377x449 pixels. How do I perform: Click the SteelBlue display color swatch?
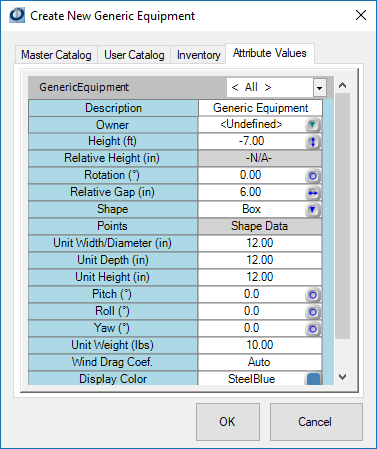click(x=313, y=379)
